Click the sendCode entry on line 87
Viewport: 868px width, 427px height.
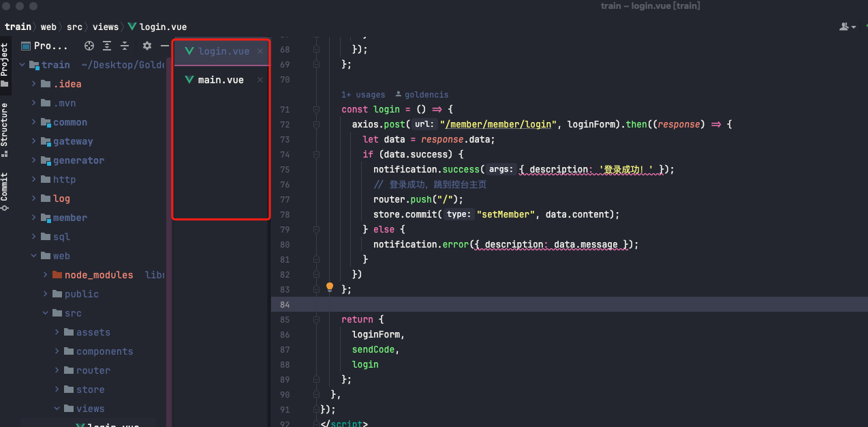click(375, 349)
